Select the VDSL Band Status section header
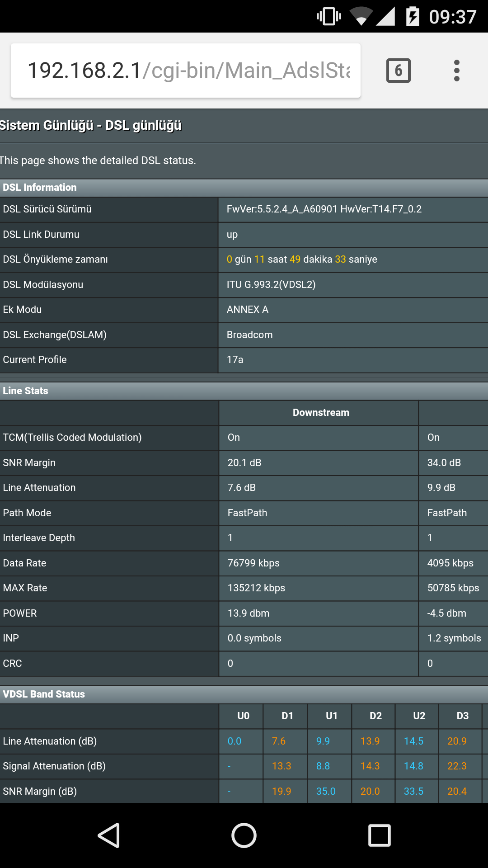 coord(244,694)
